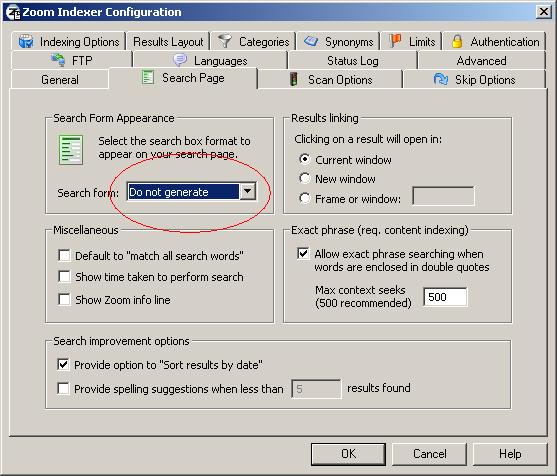This screenshot has height=476, width=557.
Task: Enable Default to match all search words
Action: click(64, 255)
